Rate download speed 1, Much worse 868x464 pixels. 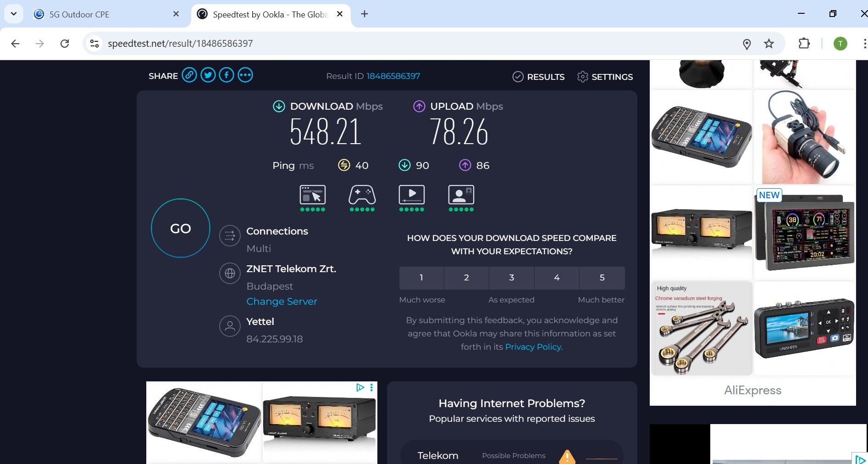421,278
